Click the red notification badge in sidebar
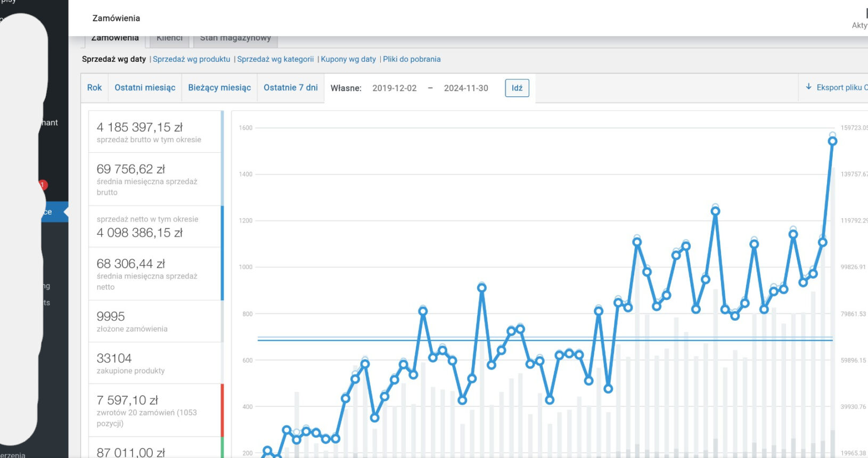This screenshot has width=868, height=458. [43, 185]
